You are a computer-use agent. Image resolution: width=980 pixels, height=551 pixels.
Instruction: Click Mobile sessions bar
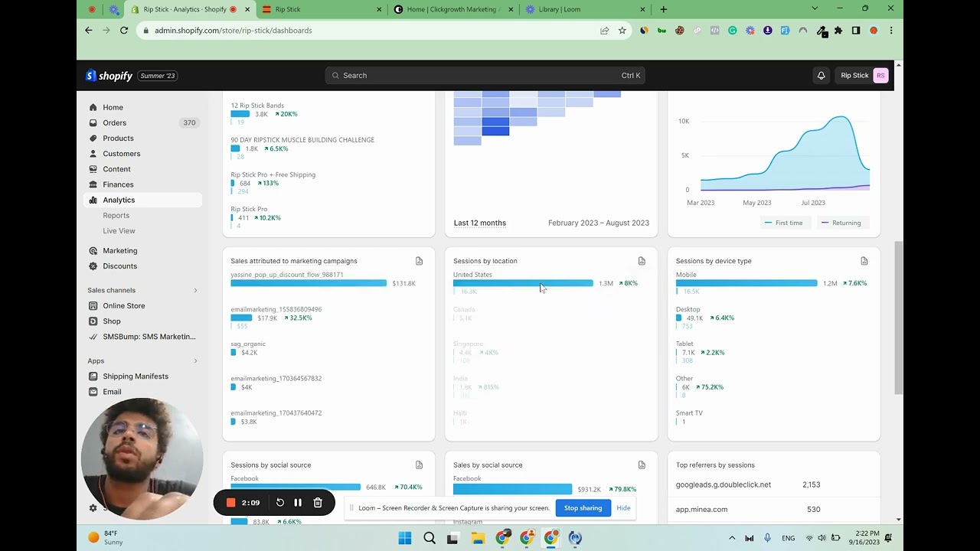click(746, 283)
